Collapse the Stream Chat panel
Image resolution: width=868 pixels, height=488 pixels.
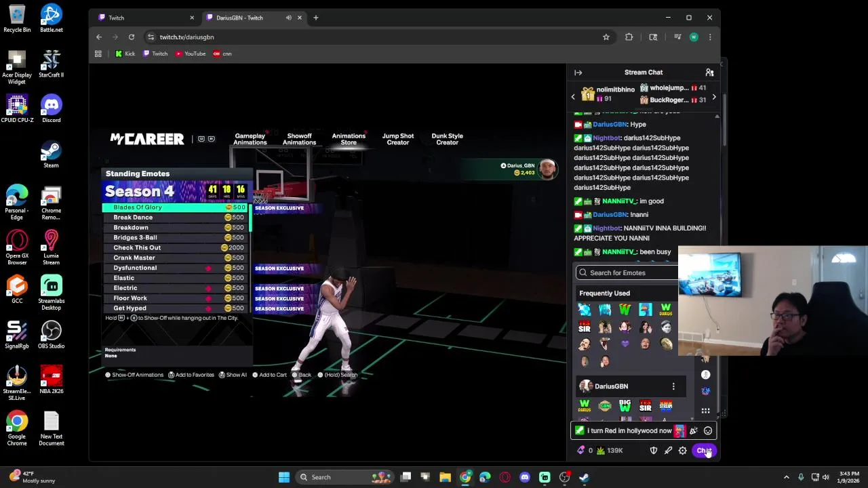coord(578,73)
